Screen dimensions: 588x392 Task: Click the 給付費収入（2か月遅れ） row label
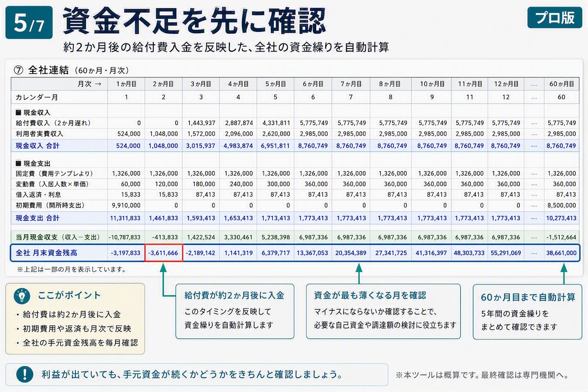53,123
